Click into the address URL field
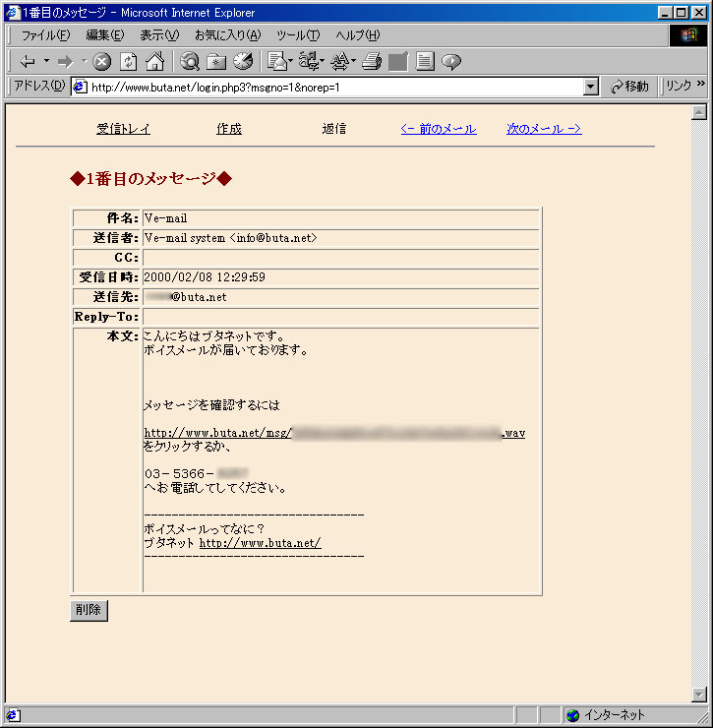The image size is (713, 728). pos(334,87)
